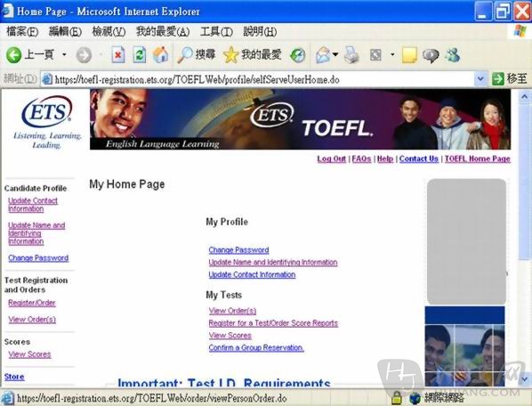This screenshot has width=532, height=406.
Task: Open History with the green clock icon
Action: pos(297,55)
